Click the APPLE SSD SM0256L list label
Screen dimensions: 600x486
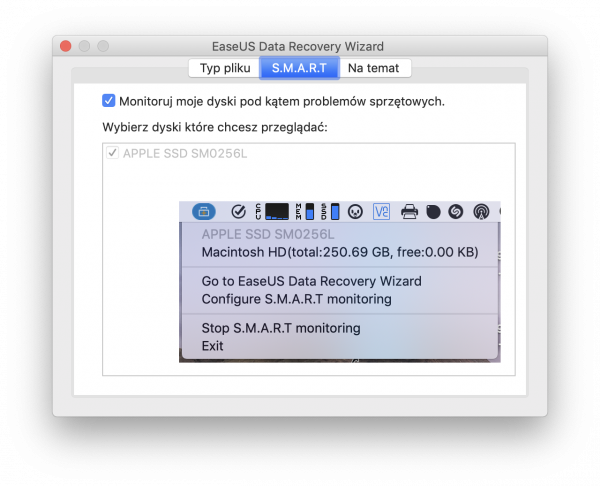[x=185, y=153]
